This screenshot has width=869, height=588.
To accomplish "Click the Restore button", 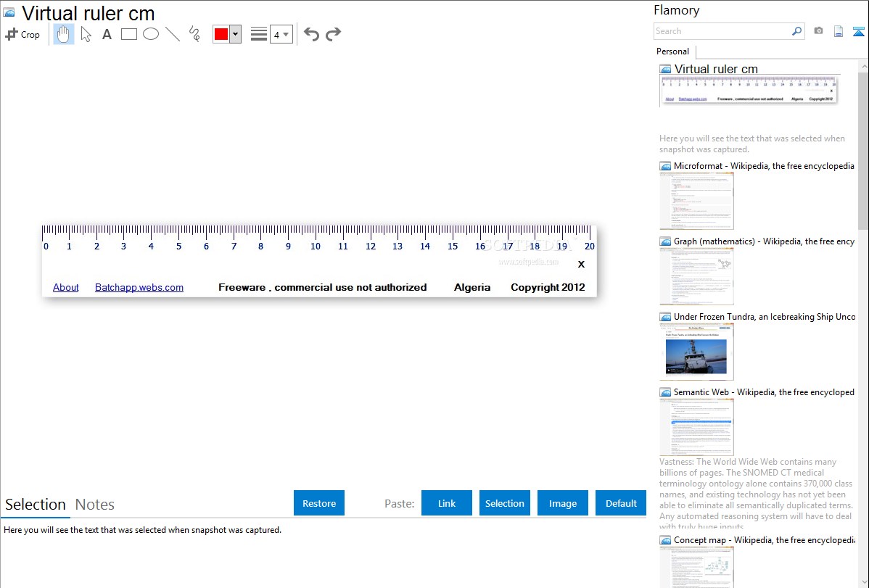I will tap(319, 503).
